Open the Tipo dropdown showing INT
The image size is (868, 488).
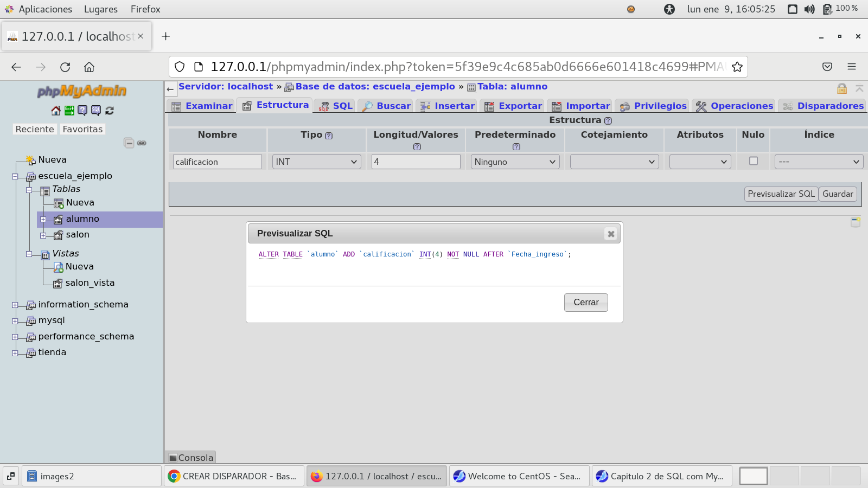pyautogui.click(x=316, y=162)
